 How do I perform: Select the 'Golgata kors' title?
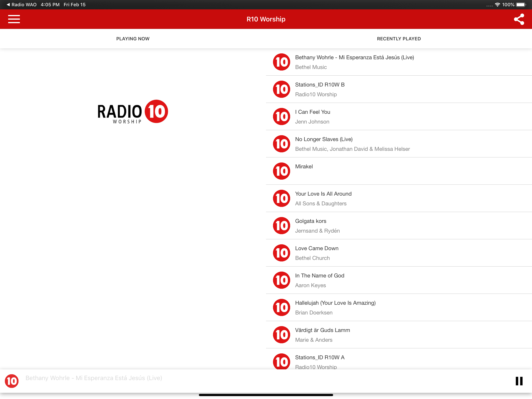pyautogui.click(x=311, y=221)
